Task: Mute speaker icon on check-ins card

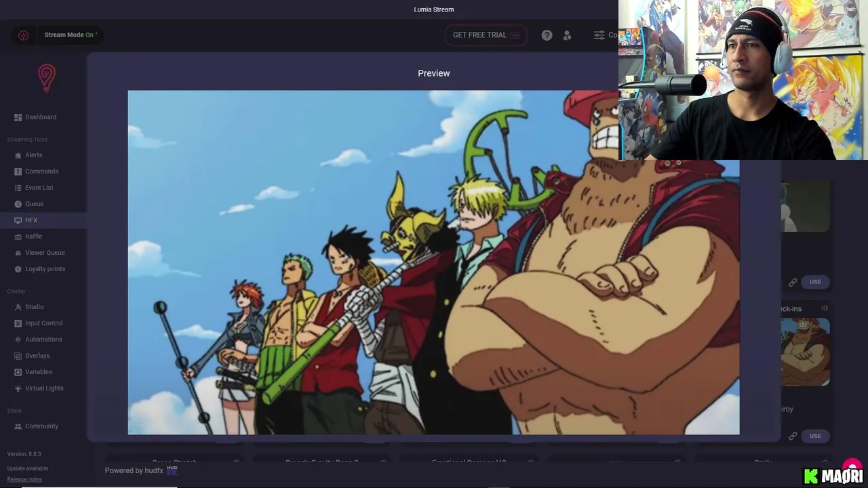Action: click(x=825, y=309)
